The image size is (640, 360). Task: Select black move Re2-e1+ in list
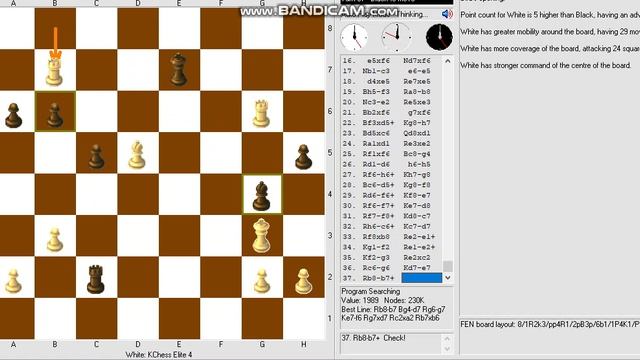point(419,237)
